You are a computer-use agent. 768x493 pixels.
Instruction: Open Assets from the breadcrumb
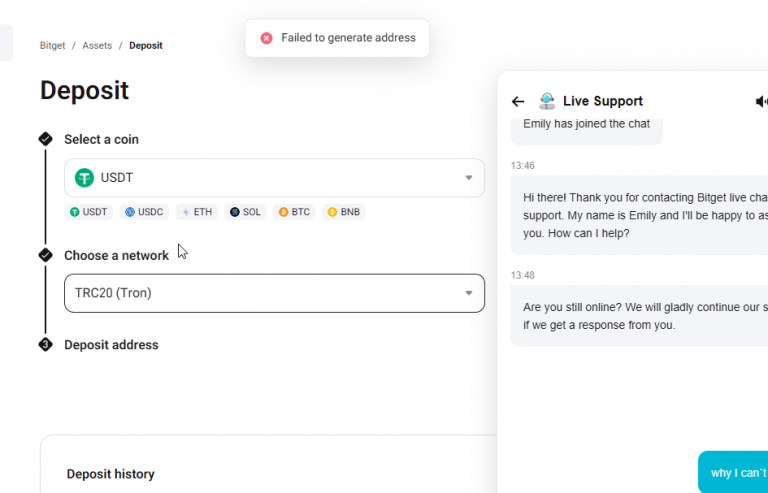pyautogui.click(x=97, y=46)
